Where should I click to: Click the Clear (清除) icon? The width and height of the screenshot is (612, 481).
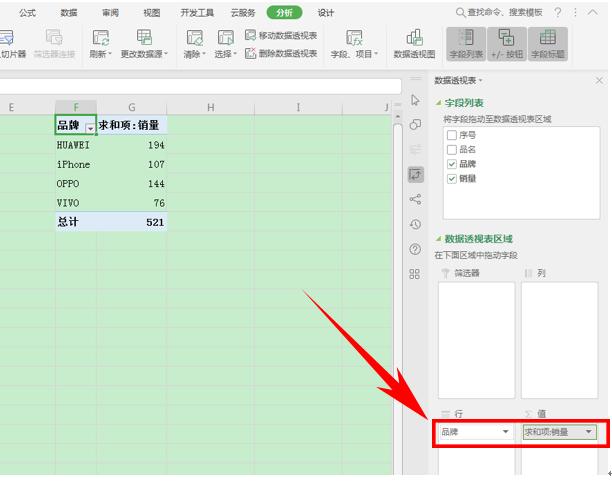(x=195, y=38)
